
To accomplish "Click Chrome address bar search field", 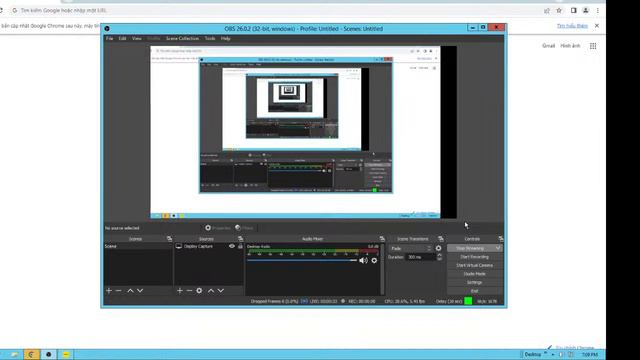I will coord(278,10).
